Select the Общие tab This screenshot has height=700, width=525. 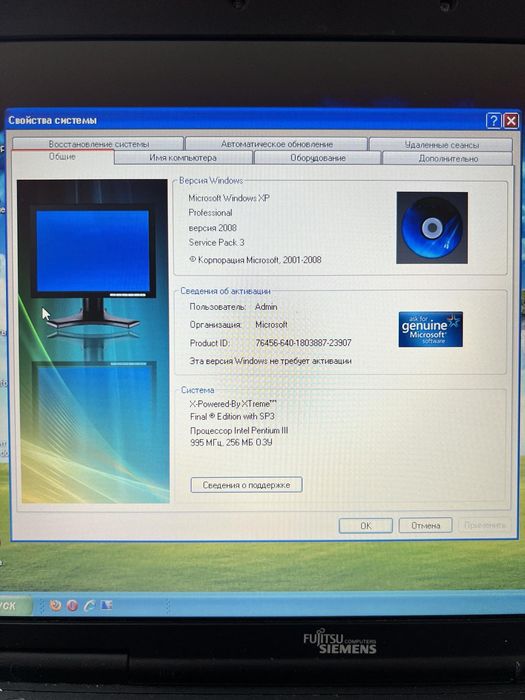pyautogui.click(x=62, y=157)
